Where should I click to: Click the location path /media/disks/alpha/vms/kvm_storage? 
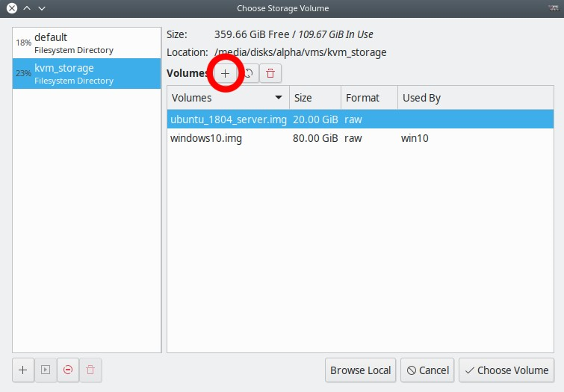[300, 52]
